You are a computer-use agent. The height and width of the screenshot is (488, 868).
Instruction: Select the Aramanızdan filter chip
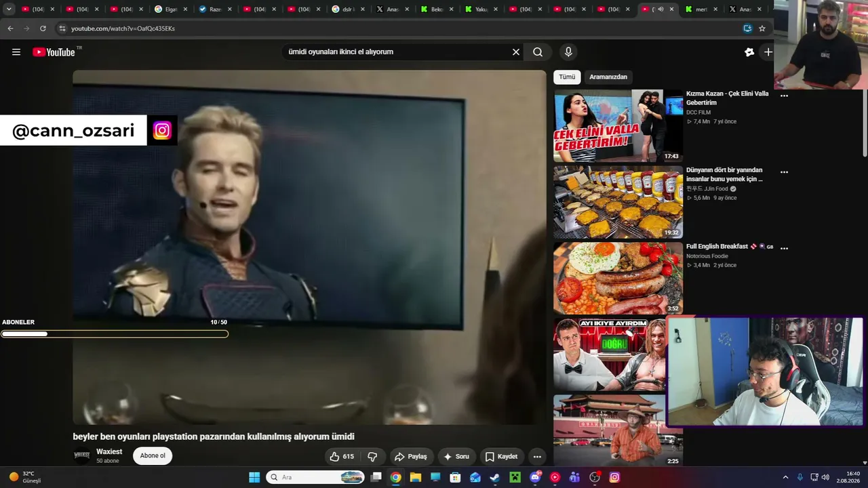pyautogui.click(x=608, y=77)
